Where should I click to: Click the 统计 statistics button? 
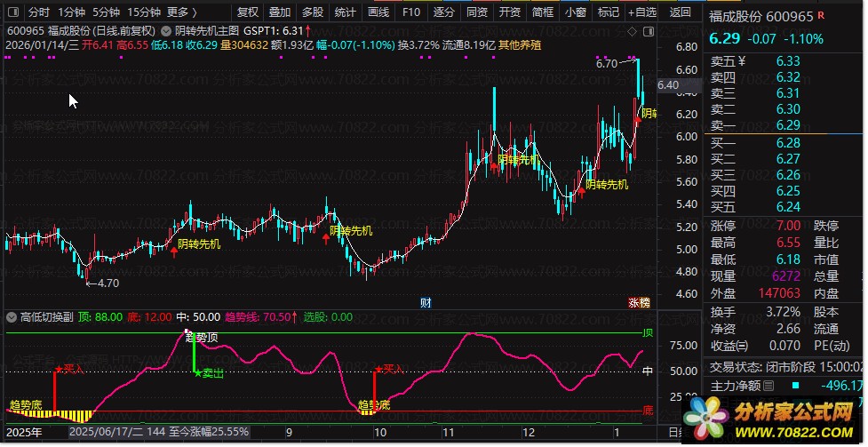click(346, 12)
